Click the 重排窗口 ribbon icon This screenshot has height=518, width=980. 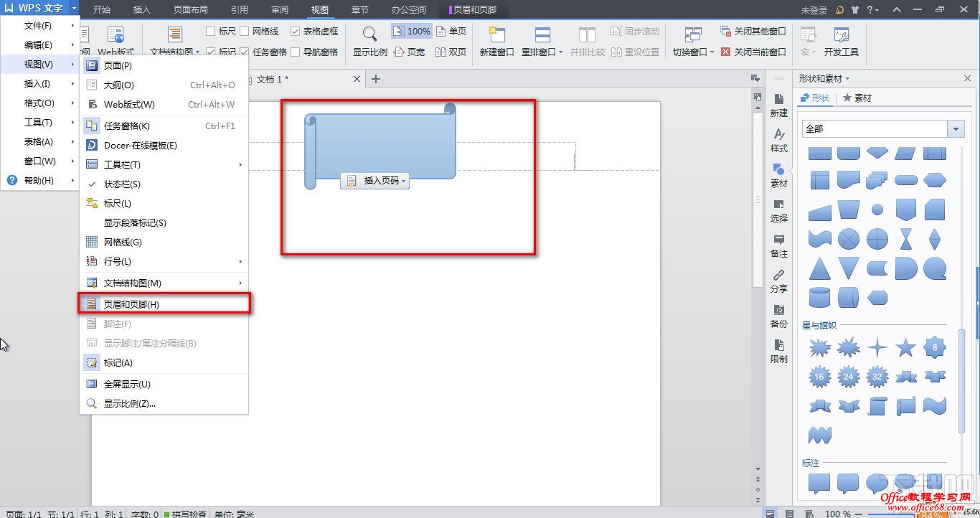543,34
